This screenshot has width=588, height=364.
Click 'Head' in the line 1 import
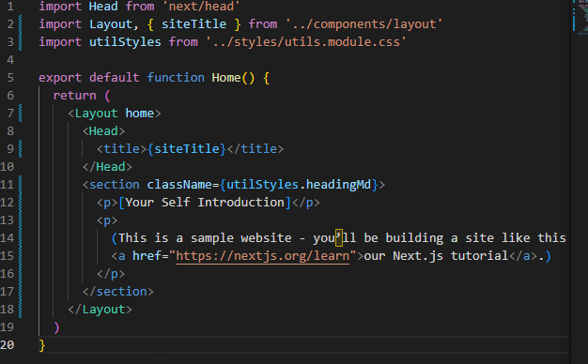point(103,7)
